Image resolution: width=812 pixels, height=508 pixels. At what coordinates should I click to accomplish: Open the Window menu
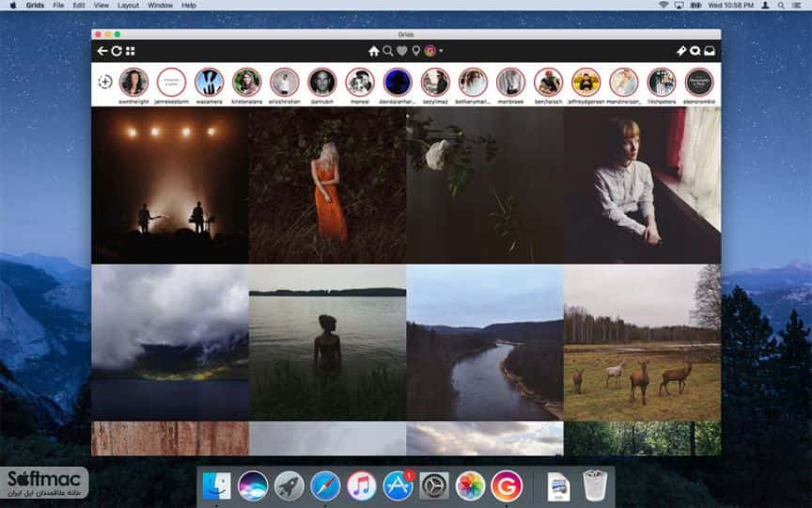[161, 6]
